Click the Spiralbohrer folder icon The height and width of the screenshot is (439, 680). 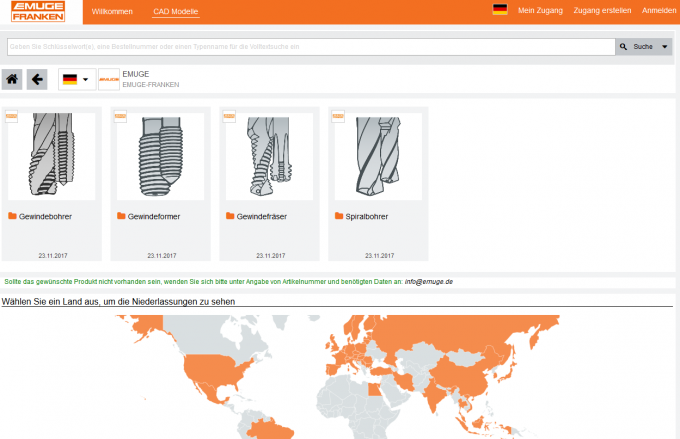point(337,216)
